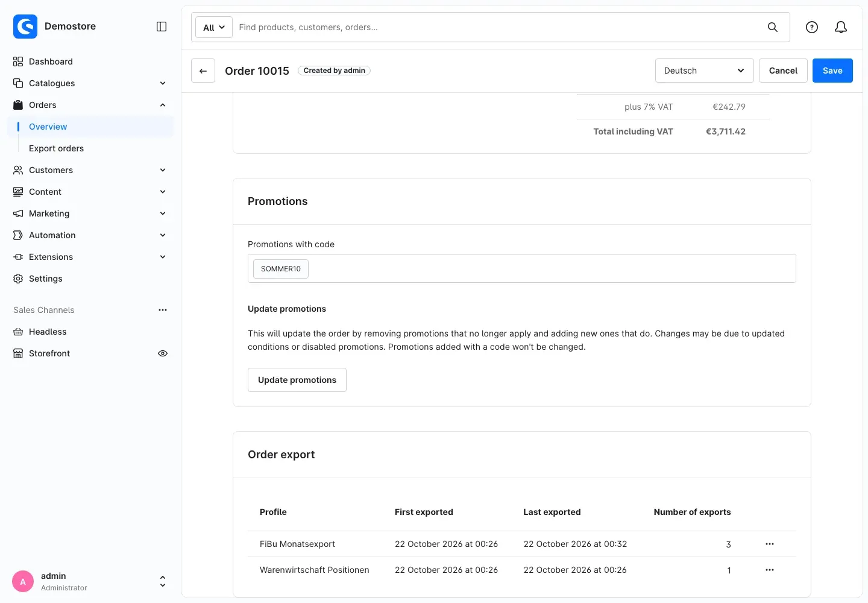This screenshot has width=868, height=603.
Task: Click the Update promotions button
Action: 297,380
